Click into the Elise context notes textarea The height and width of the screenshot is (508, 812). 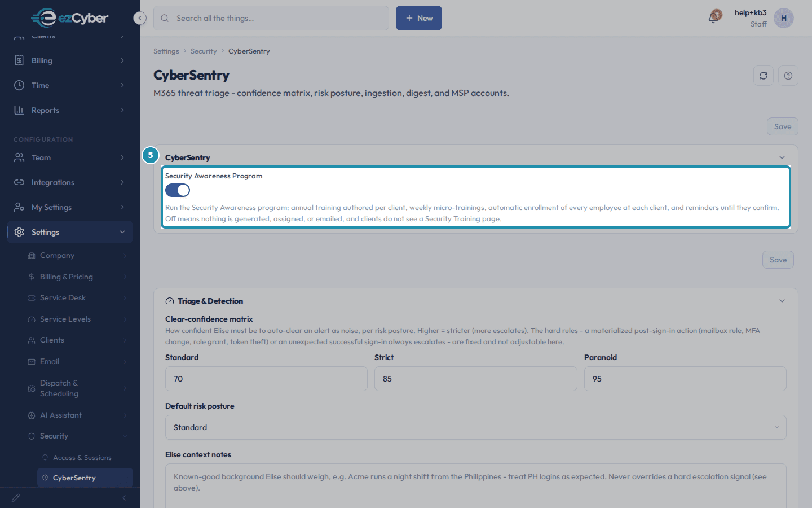pos(475,486)
